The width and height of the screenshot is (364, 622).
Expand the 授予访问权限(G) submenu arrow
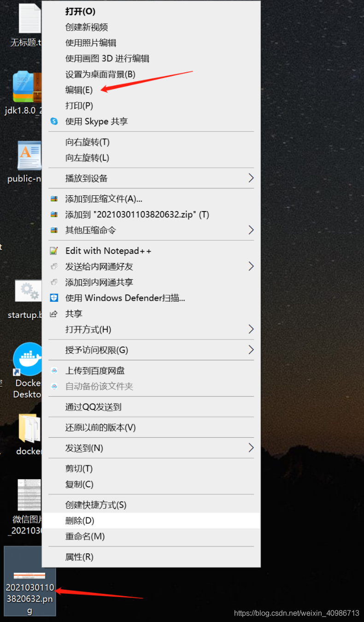click(x=251, y=350)
